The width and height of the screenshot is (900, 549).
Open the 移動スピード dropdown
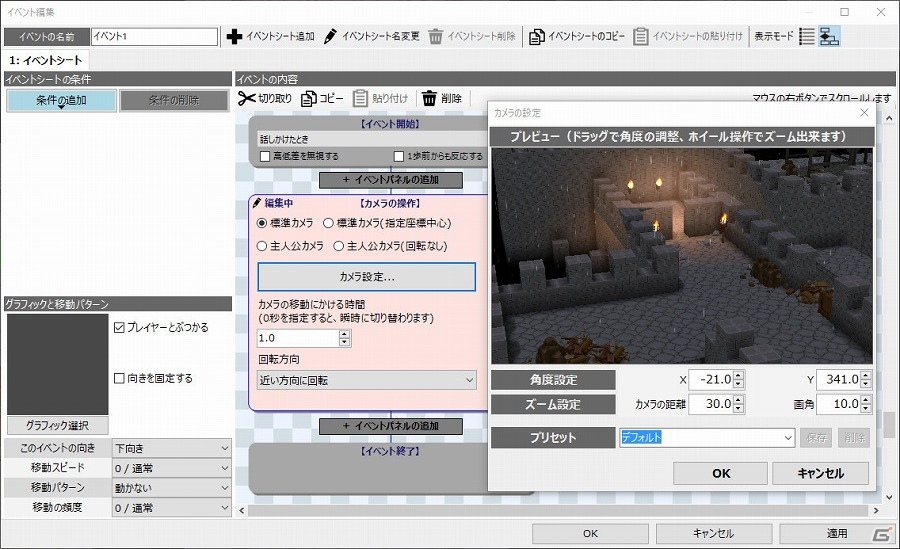[x=172, y=468]
